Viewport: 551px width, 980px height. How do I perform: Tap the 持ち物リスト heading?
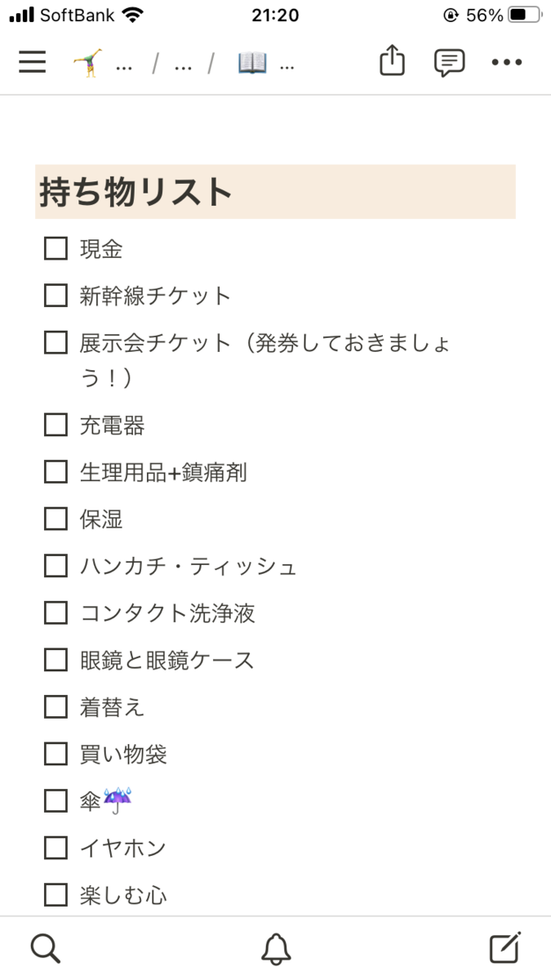[x=136, y=192]
